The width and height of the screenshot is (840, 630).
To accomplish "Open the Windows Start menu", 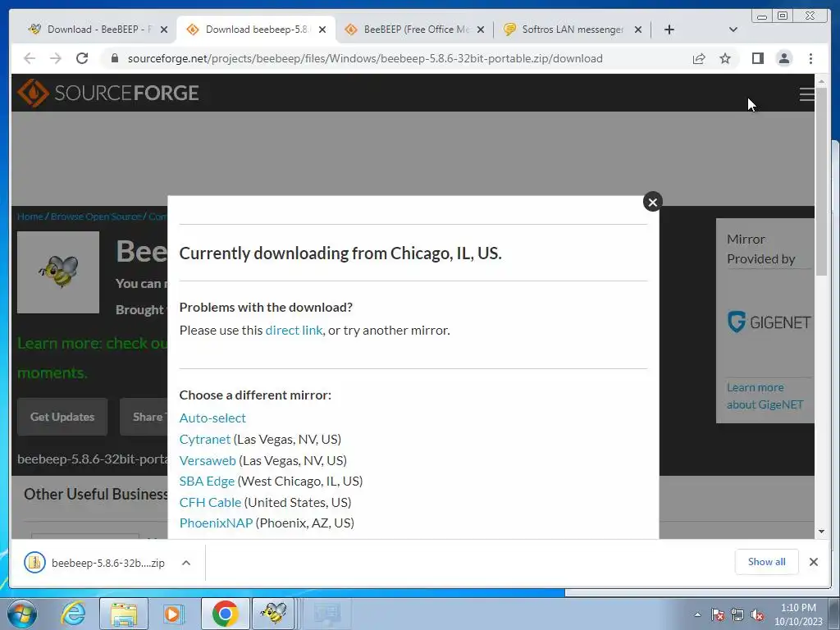I will [21, 614].
